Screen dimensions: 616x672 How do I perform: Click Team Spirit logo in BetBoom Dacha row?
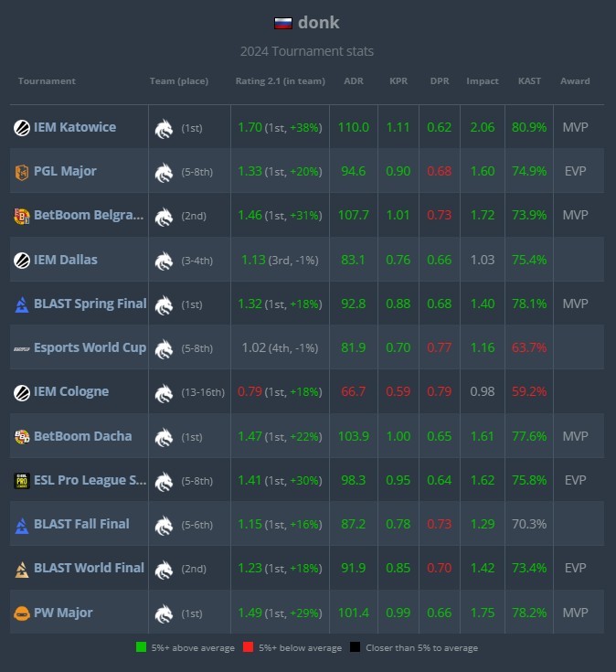(164, 438)
